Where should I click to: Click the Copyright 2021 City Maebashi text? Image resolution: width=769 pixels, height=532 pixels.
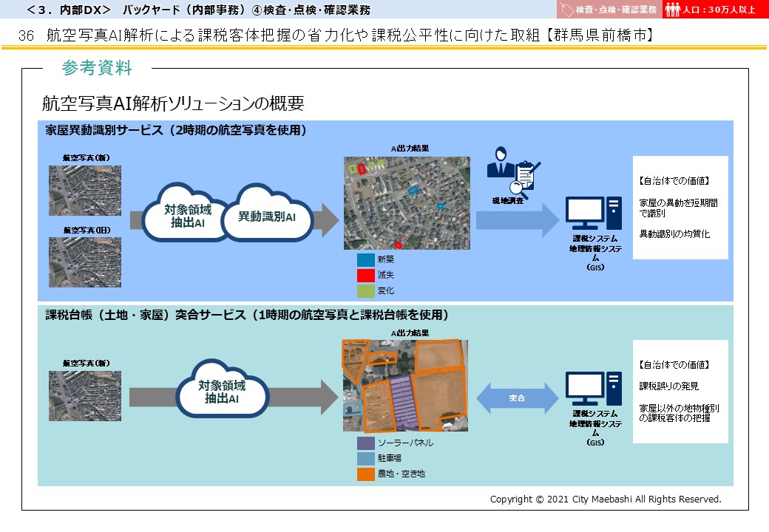pyautogui.click(x=606, y=499)
